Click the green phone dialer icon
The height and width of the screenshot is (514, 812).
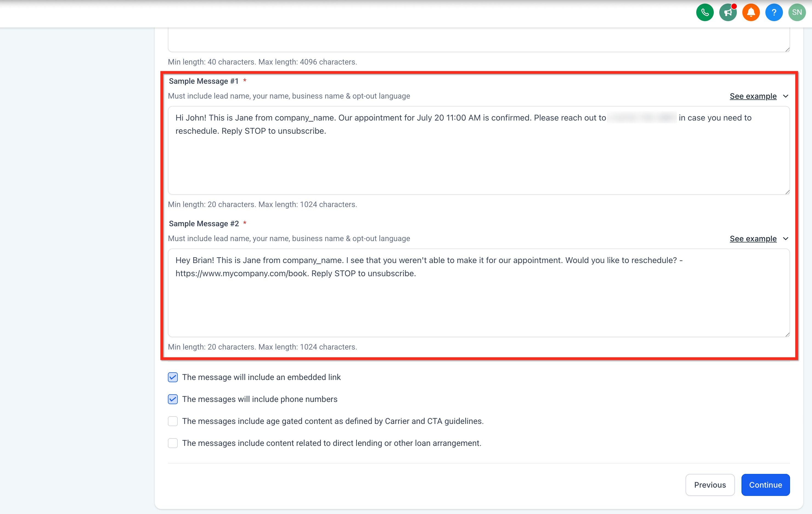point(704,12)
